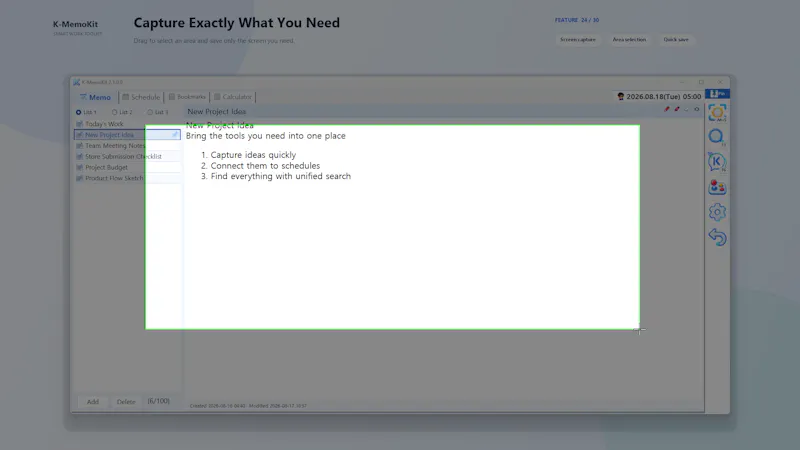Open the arcade joystick icon
Viewport: 800px width, 450px height.
(717, 187)
